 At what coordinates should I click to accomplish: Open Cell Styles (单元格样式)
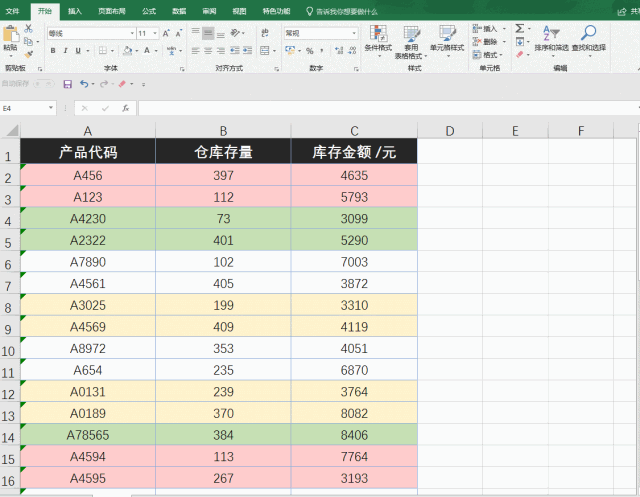tap(447, 41)
